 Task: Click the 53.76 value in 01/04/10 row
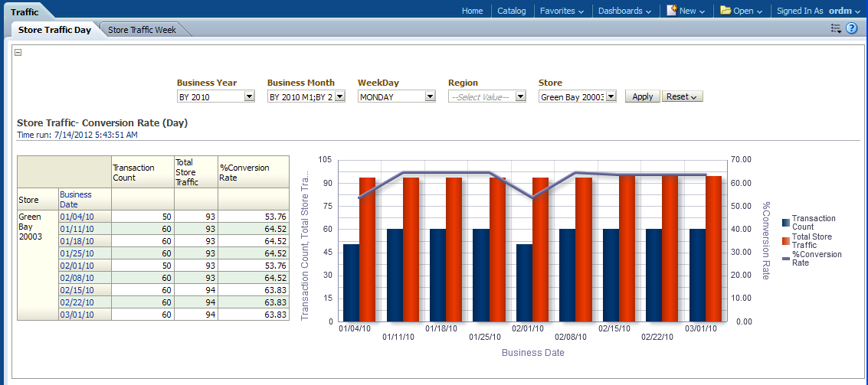[275, 217]
